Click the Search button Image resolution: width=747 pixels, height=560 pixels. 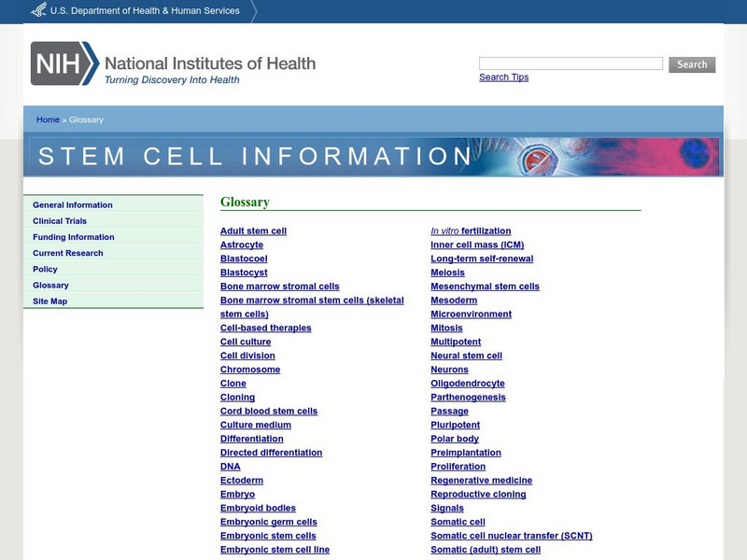click(x=692, y=64)
